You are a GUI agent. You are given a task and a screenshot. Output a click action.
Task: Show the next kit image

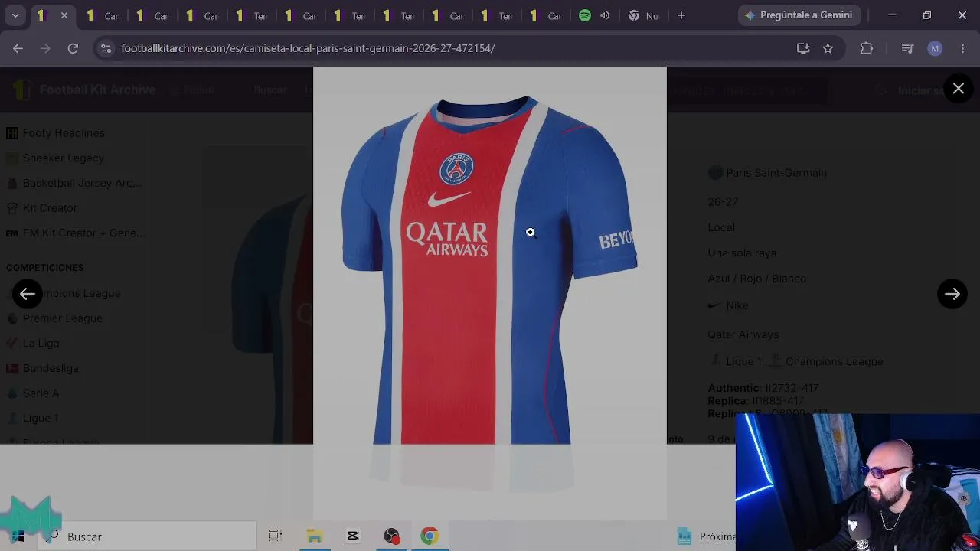(x=952, y=294)
